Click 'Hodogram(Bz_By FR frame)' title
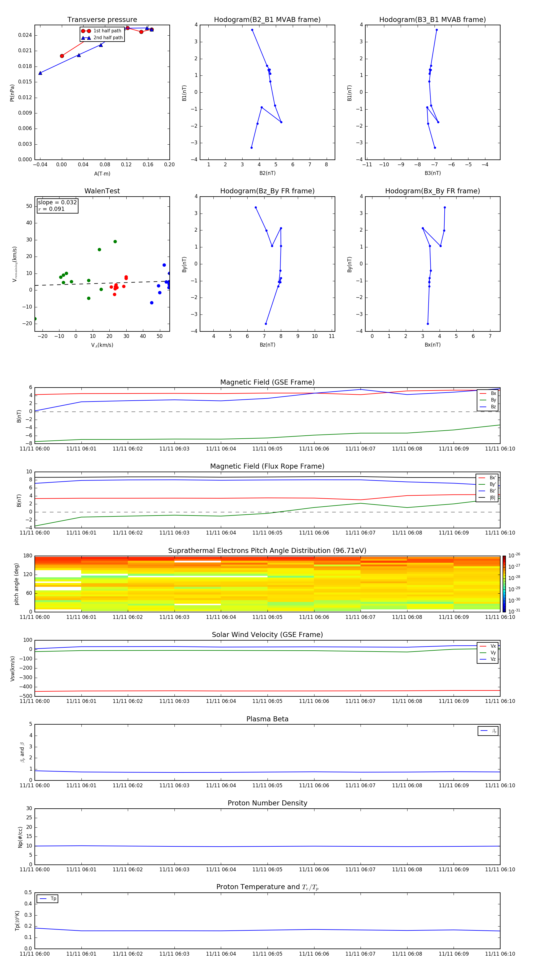The height and width of the screenshot is (980, 535). pos(267,191)
